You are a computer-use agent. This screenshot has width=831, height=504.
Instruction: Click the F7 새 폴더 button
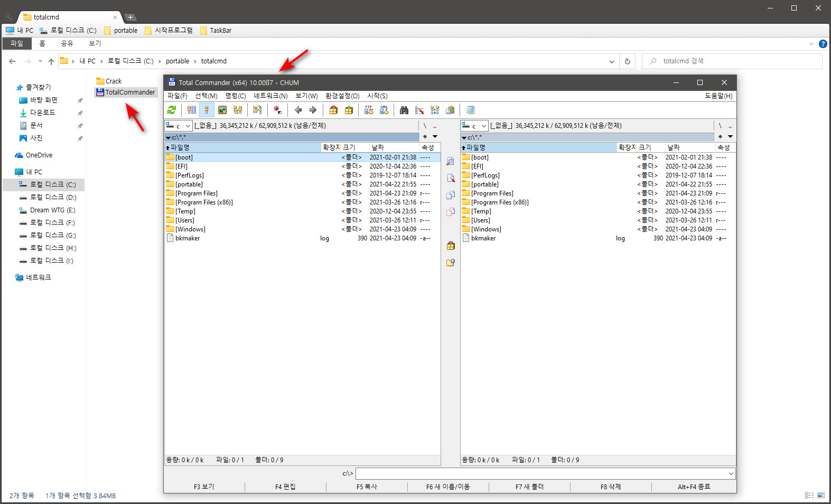(529, 487)
